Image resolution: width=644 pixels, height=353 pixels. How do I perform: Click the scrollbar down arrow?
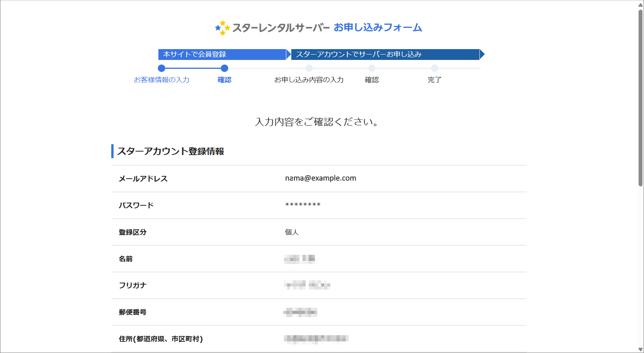(640, 350)
